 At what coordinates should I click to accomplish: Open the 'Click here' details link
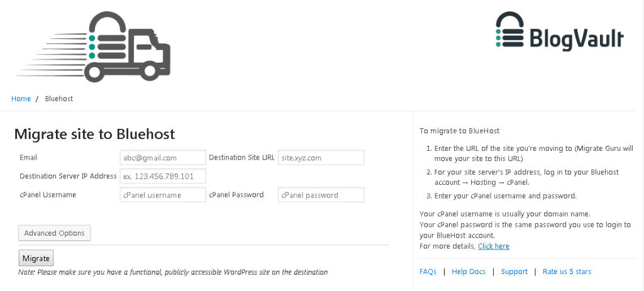[x=494, y=246]
